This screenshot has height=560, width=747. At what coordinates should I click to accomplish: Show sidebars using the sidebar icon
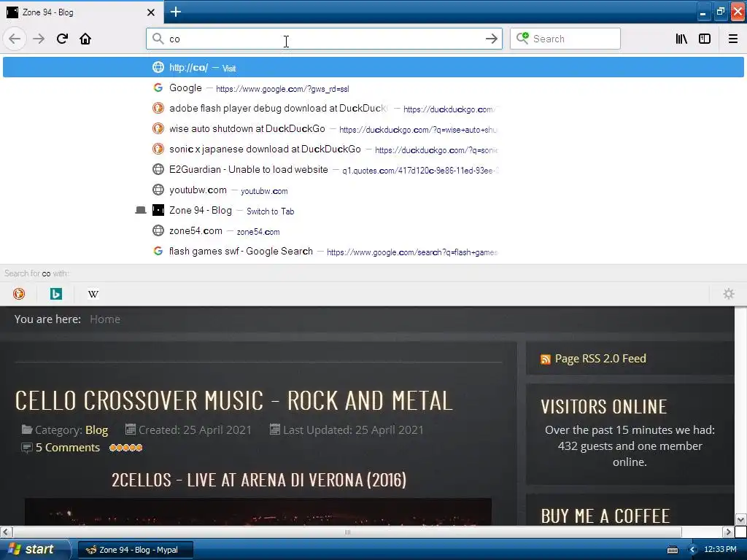pyautogui.click(x=705, y=39)
